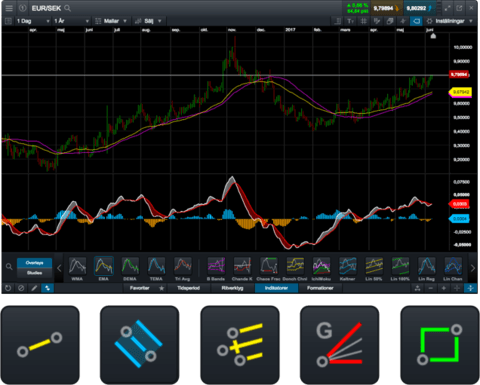Add the Tri Avg indicator

pos(183,269)
